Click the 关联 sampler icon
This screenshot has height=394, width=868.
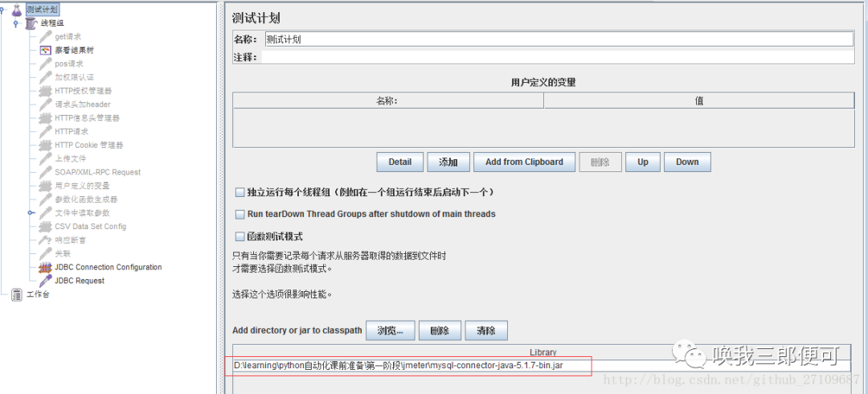click(45, 254)
